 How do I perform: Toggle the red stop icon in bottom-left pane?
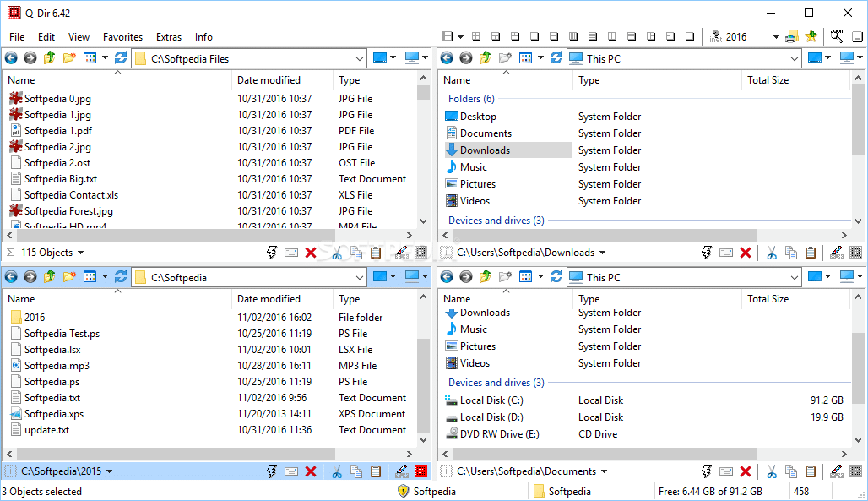click(x=420, y=471)
